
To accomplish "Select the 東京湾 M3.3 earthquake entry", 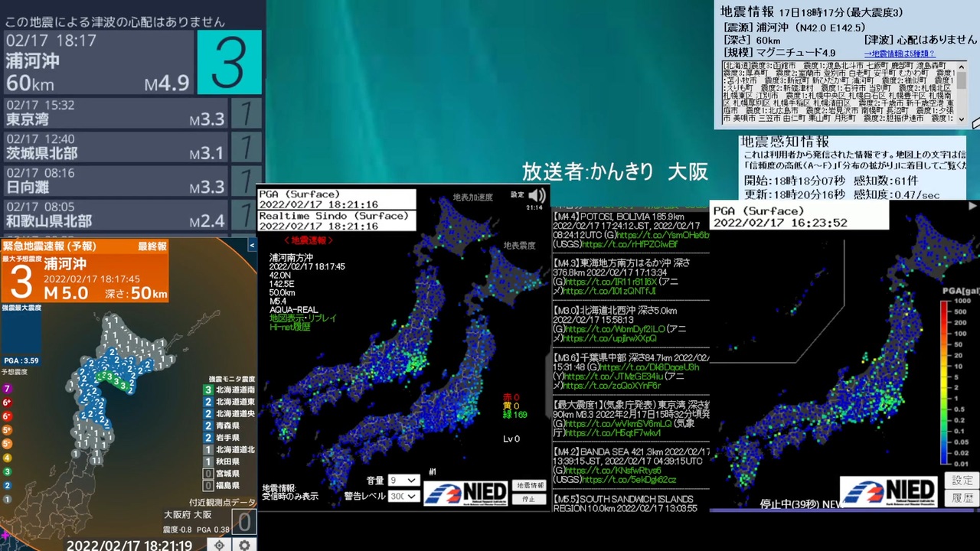I will (116, 112).
